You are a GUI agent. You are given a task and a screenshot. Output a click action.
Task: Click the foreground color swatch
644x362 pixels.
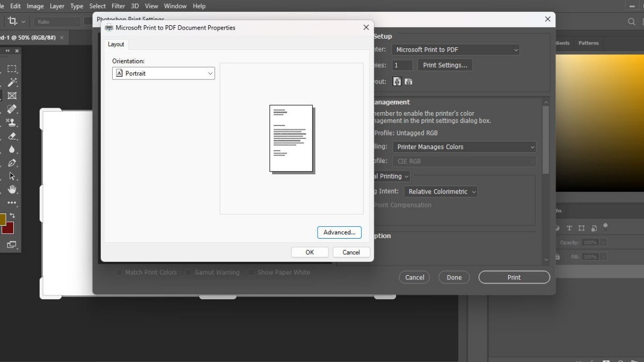[4, 219]
